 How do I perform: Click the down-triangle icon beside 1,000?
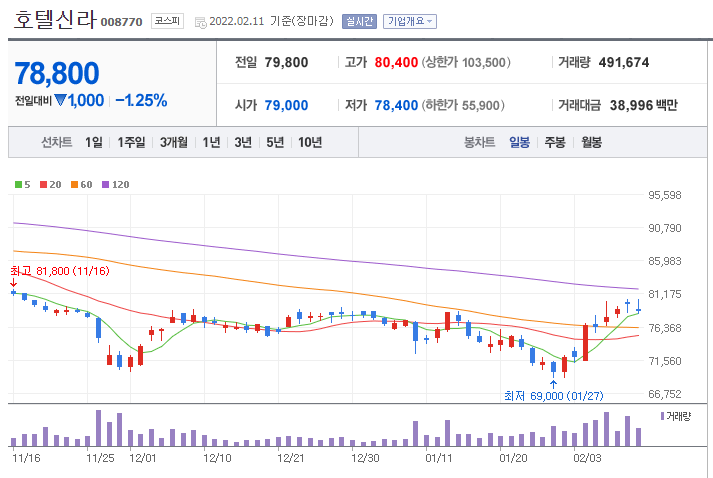coord(60,100)
